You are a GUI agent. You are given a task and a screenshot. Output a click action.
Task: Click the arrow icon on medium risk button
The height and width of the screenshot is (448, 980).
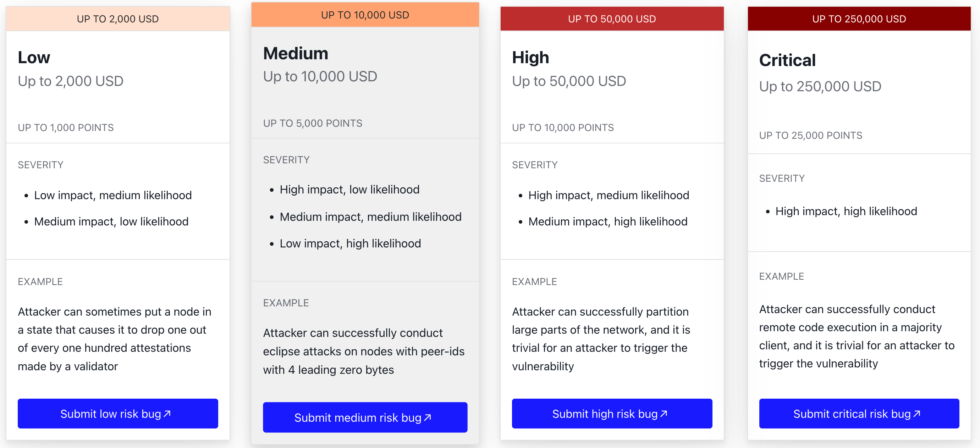[428, 417]
